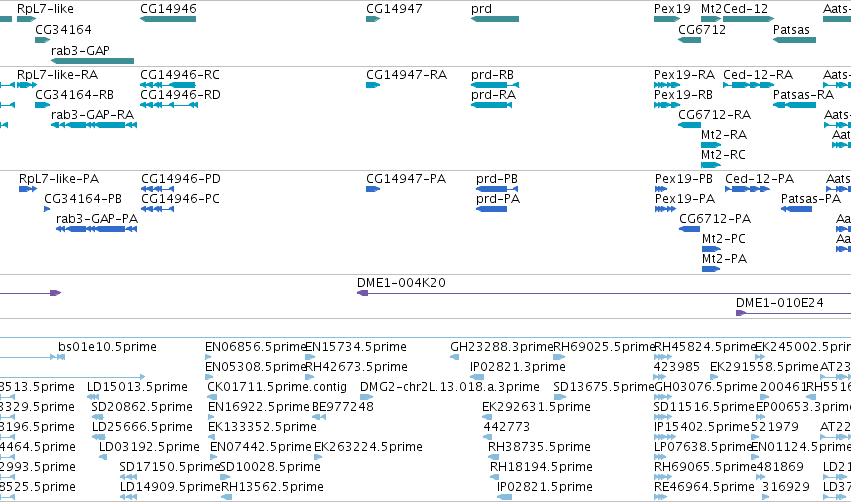The height and width of the screenshot is (502, 851).
Task: Select transcript Pex19-RA
Action: (666, 85)
